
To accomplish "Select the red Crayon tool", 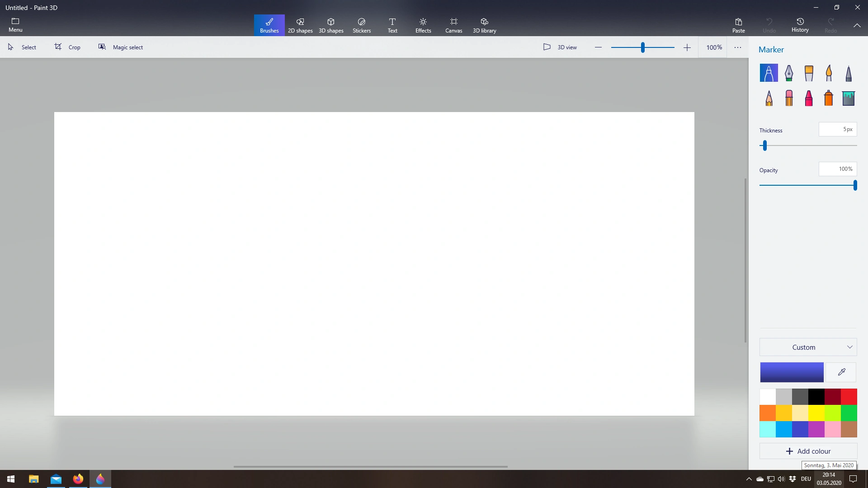I will (x=809, y=98).
